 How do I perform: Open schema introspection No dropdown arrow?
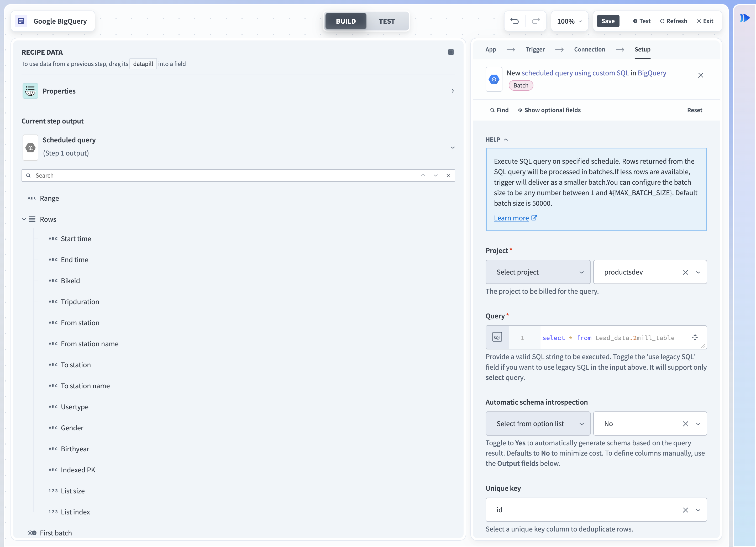point(698,424)
